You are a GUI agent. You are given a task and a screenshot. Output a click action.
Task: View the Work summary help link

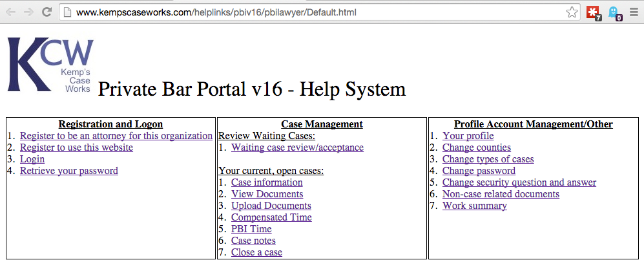pos(475,206)
